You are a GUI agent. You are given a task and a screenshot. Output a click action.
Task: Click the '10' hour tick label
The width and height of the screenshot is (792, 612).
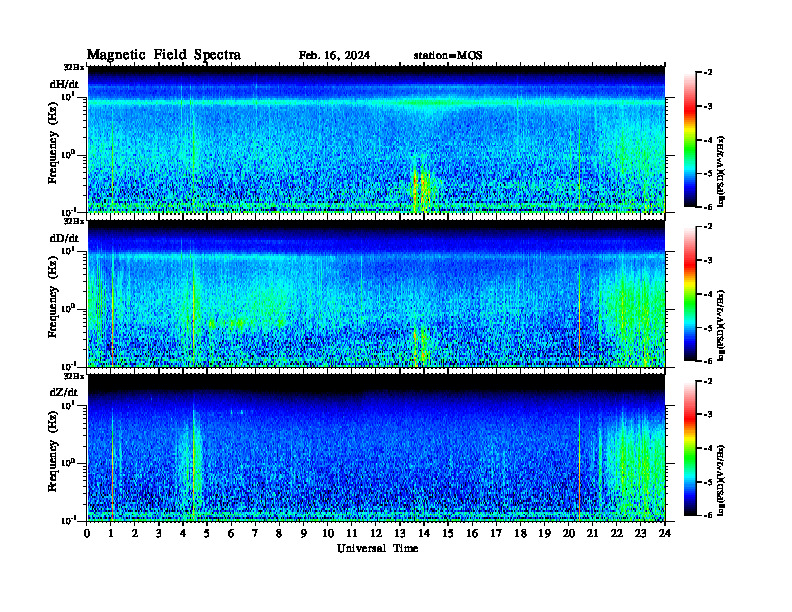pos(328,534)
